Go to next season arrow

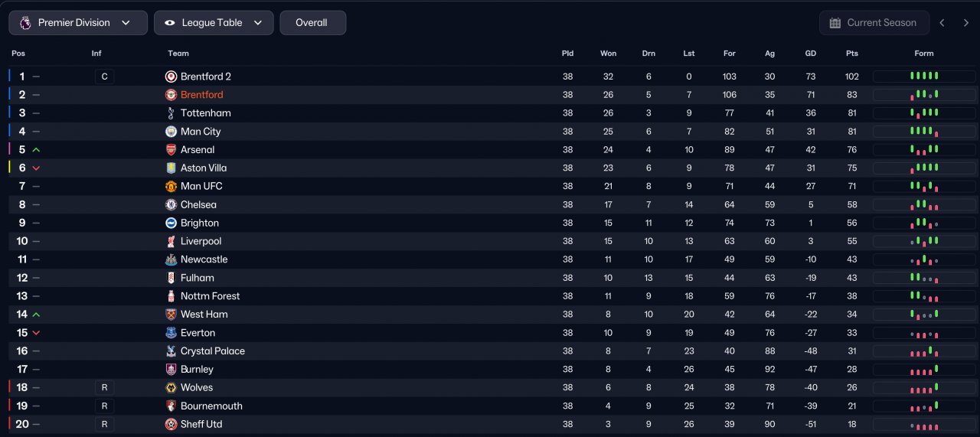click(965, 23)
